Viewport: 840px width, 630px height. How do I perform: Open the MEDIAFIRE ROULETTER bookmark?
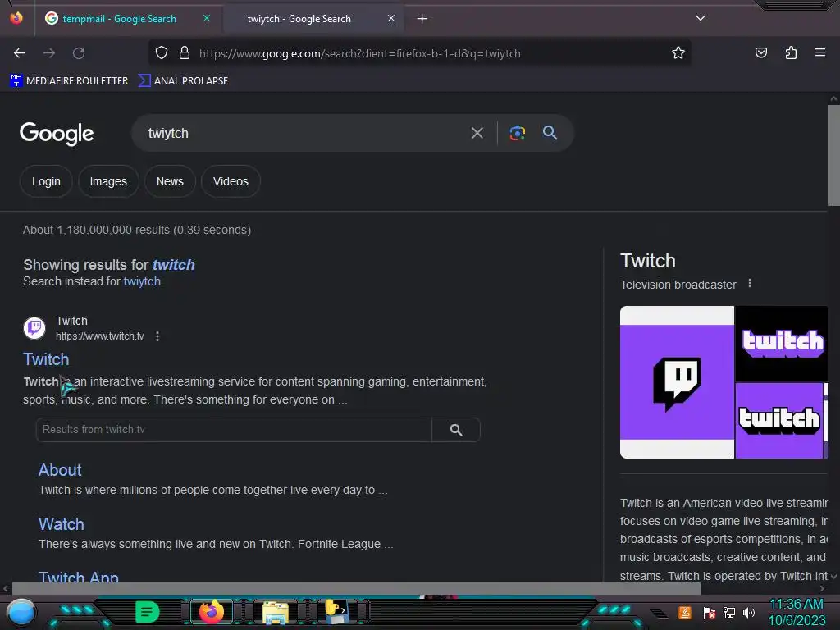coord(69,81)
